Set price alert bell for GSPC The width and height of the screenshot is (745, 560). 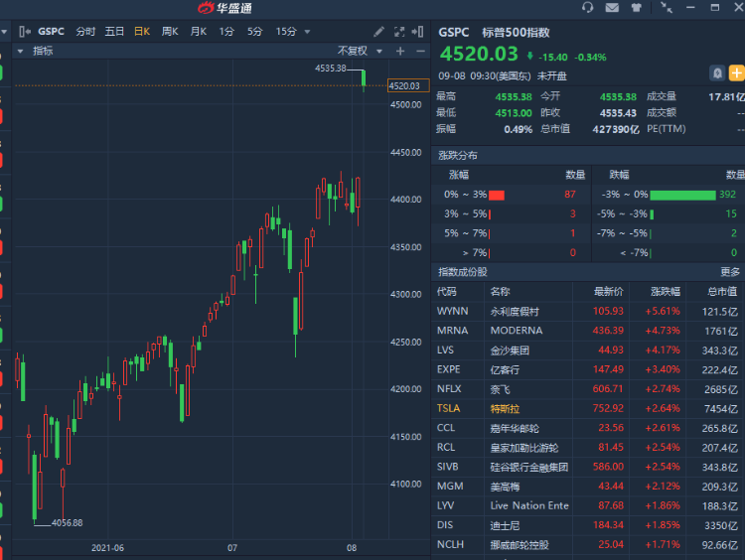click(717, 73)
